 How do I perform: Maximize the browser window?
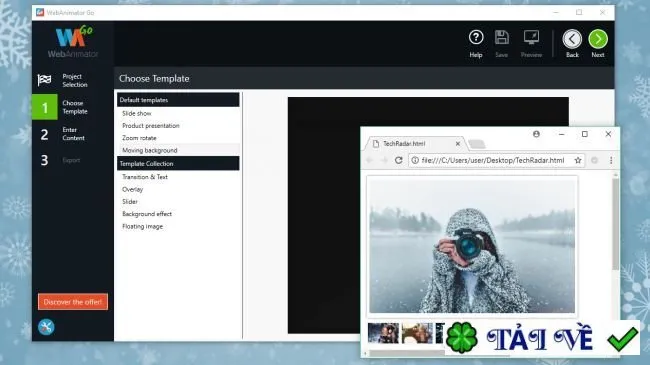[585, 134]
